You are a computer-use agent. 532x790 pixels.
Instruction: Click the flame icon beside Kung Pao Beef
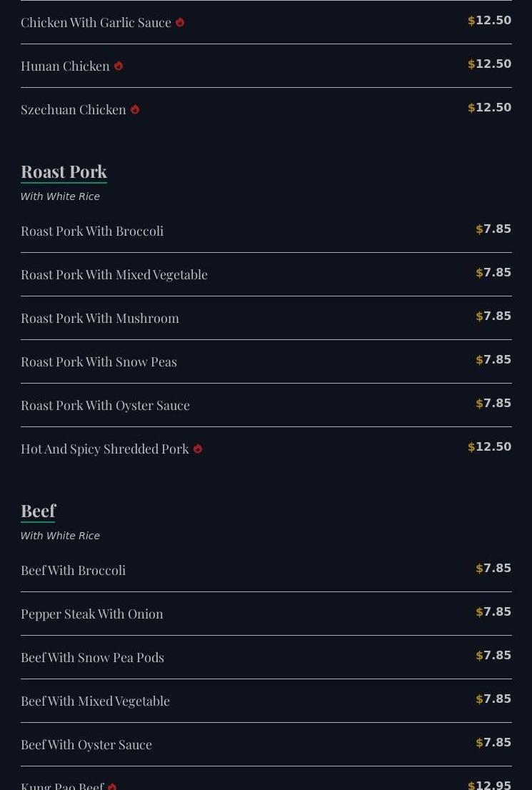click(112, 787)
